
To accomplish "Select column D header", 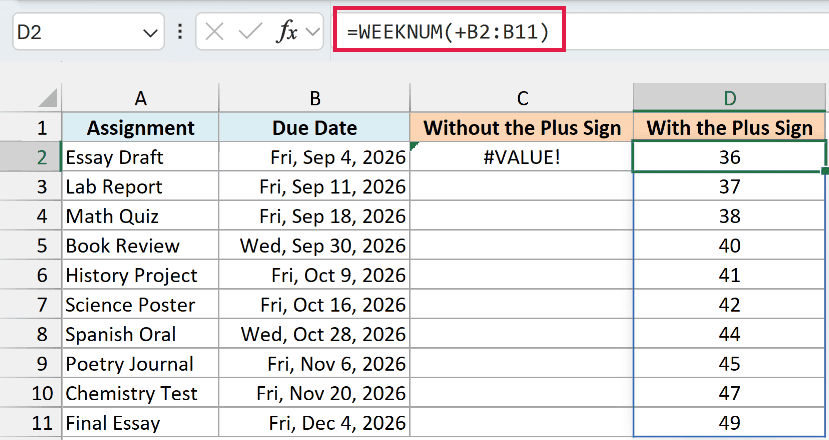I will 729,98.
